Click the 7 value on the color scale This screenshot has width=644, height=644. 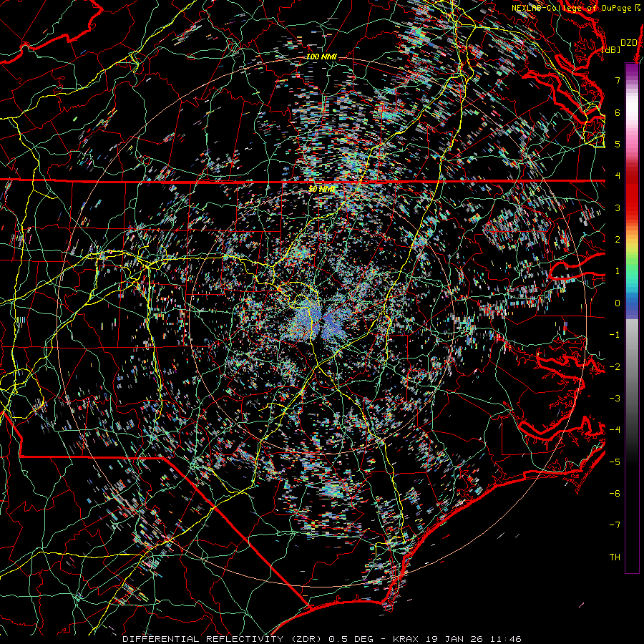[x=618, y=80]
